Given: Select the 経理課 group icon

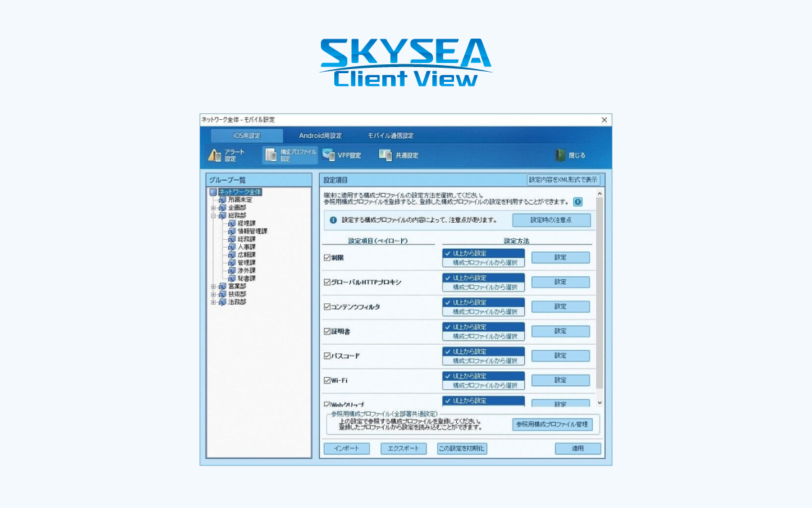Looking at the screenshot, I should pyautogui.click(x=232, y=224).
